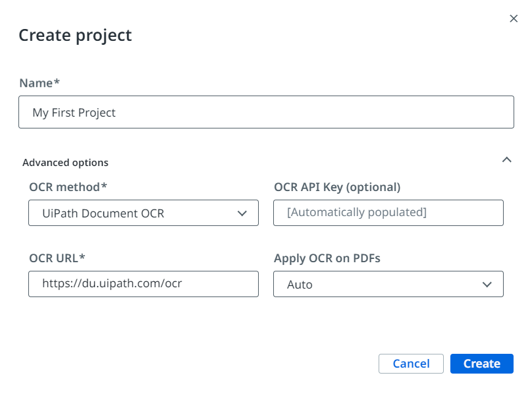Click into the OCR API Key field
Screen dimensions: 532x394
tap(388, 213)
